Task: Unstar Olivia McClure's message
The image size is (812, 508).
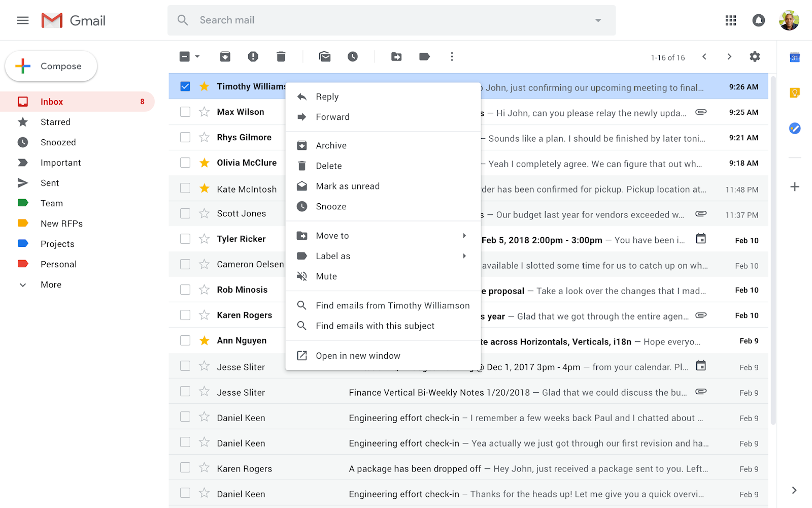Action: point(204,163)
